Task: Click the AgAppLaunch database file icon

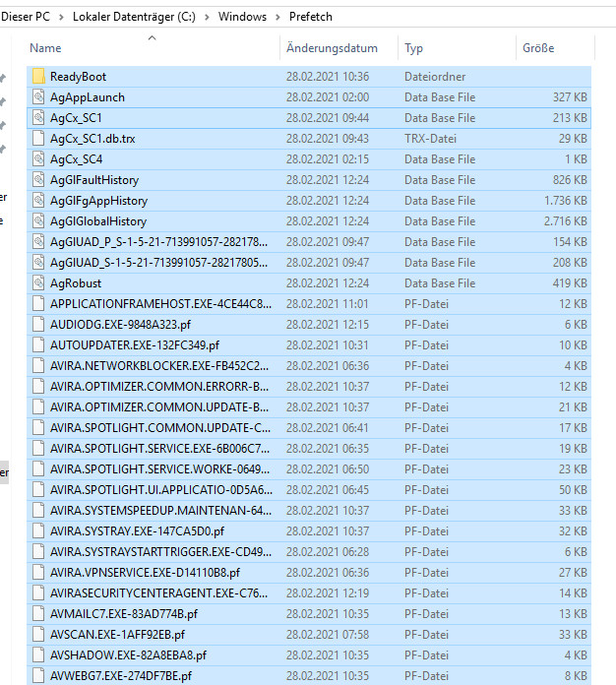Action: (38, 97)
